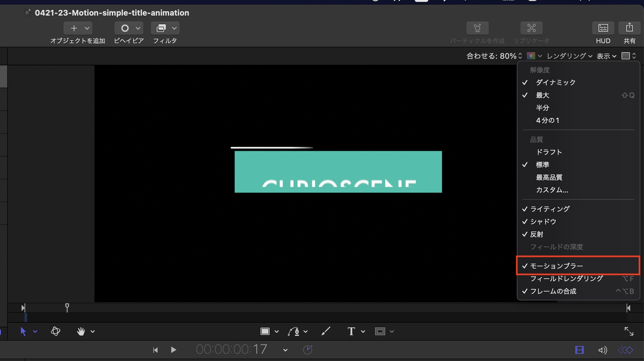Select the paint stroke brush tool
This screenshot has height=361, width=644.
[x=326, y=331]
